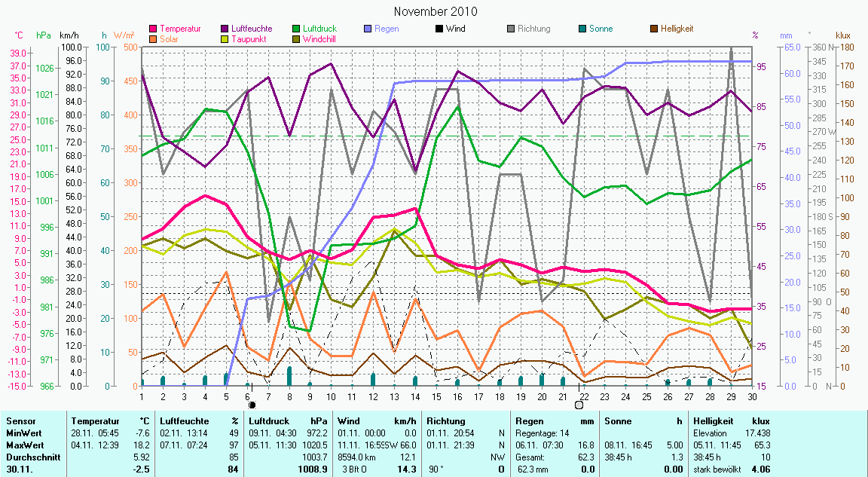Click the MaxWert row label
Viewport: 868px width, 477px height.
(x=23, y=445)
